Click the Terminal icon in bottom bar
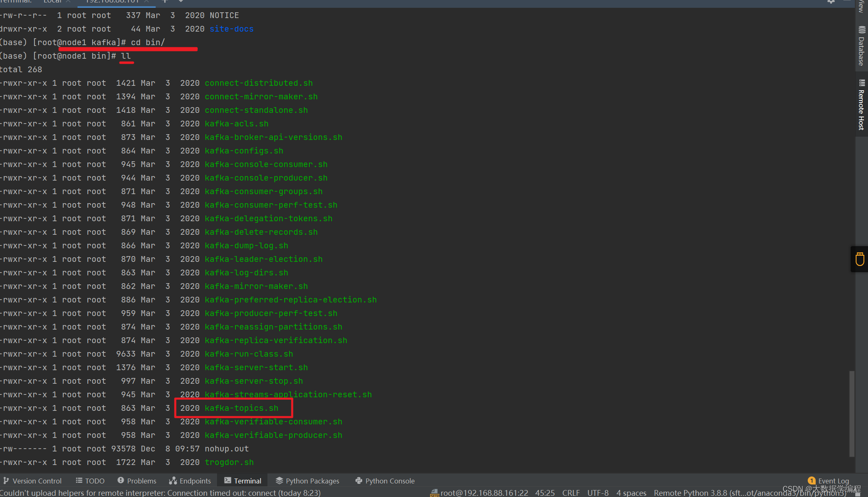This screenshot has height=497, width=868. pyautogui.click(x=227, y=481)
